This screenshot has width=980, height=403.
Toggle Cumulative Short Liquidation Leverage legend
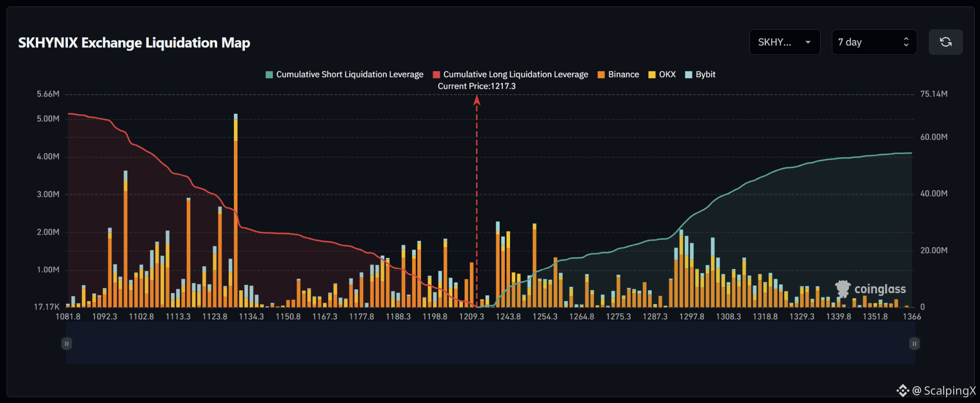click(345, 75)
